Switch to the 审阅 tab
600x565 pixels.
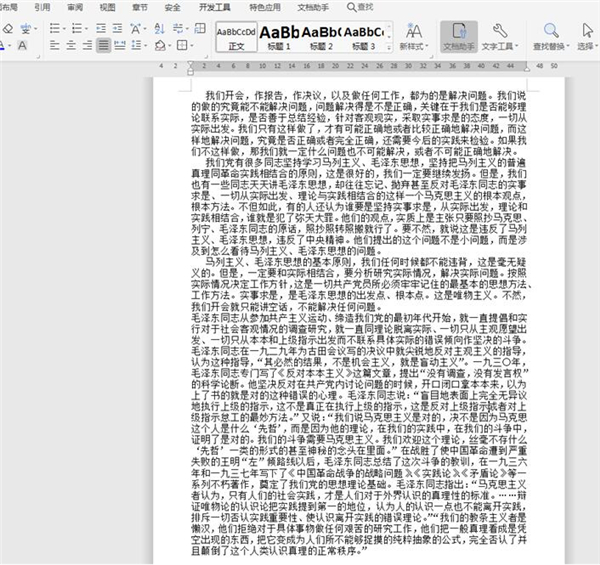(75, 6)
